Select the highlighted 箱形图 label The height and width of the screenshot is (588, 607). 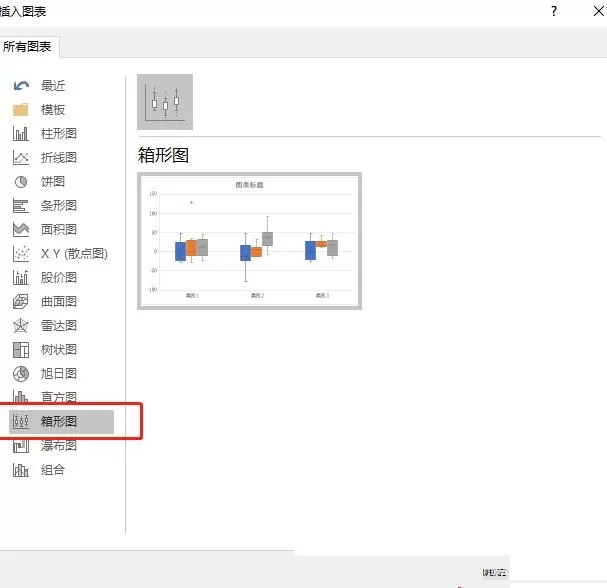point(59,421)
